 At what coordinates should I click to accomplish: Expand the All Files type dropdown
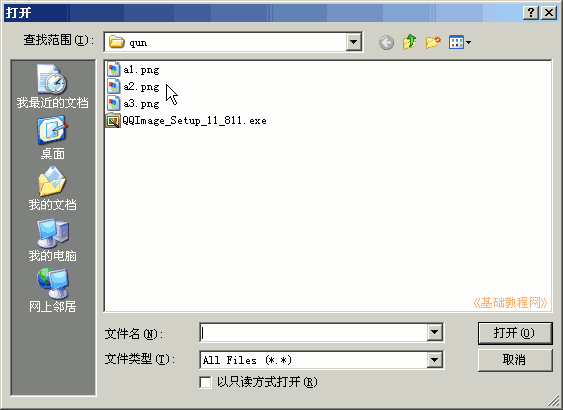click(434, 359)
